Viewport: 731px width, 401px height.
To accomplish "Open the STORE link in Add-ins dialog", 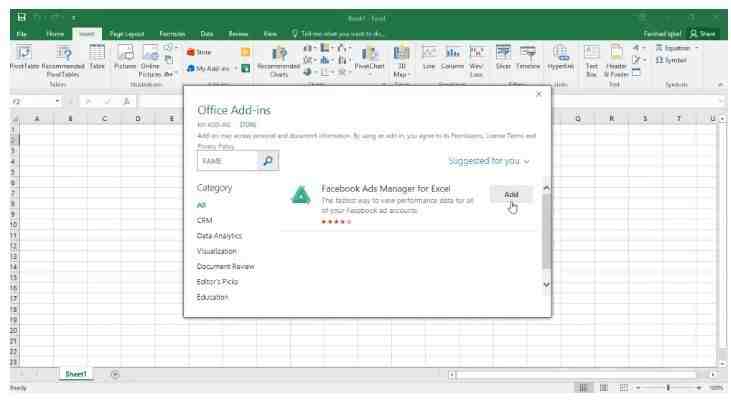I will 248,124.
